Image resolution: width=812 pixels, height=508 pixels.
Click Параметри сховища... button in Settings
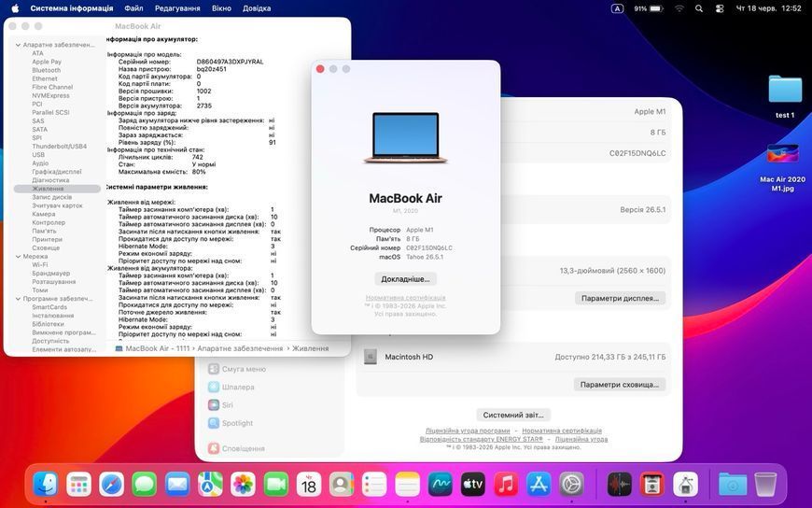[x=620, y=385]
